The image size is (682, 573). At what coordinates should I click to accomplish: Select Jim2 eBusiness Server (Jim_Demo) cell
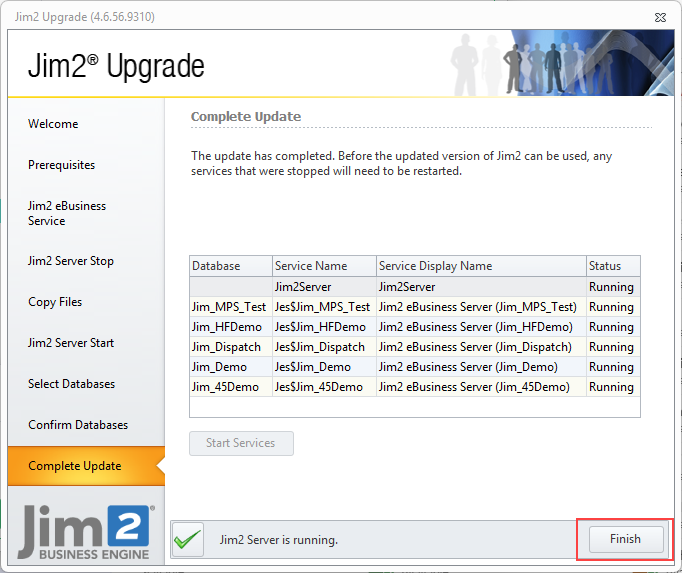click(481, 367)
